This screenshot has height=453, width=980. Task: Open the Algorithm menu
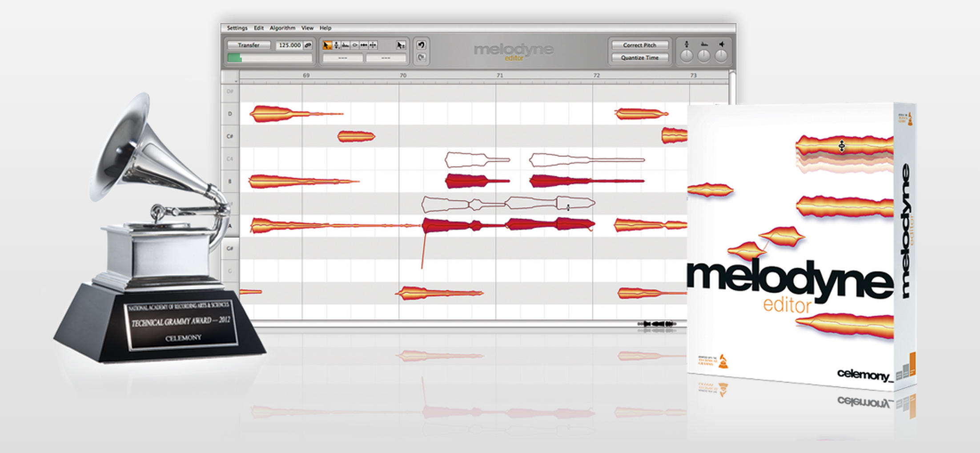[x=282, y=28]
